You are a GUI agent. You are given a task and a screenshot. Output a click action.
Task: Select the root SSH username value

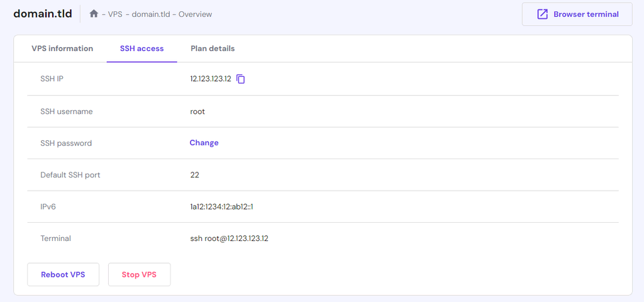click(x=197, y=111)
